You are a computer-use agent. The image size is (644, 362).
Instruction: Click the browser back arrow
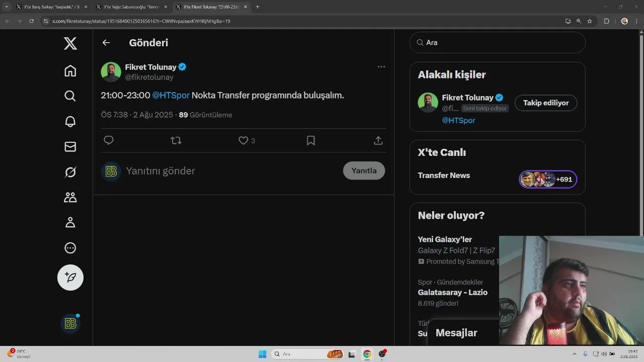pyautogui.click(x=8, y=21)
